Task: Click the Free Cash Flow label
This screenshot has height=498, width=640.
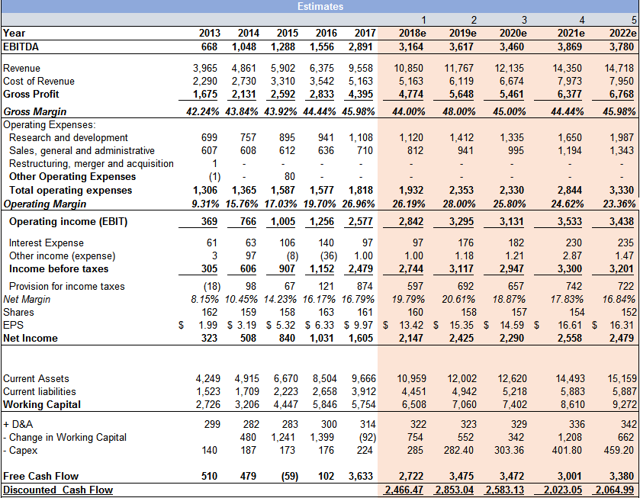Action: coord(41,476)
